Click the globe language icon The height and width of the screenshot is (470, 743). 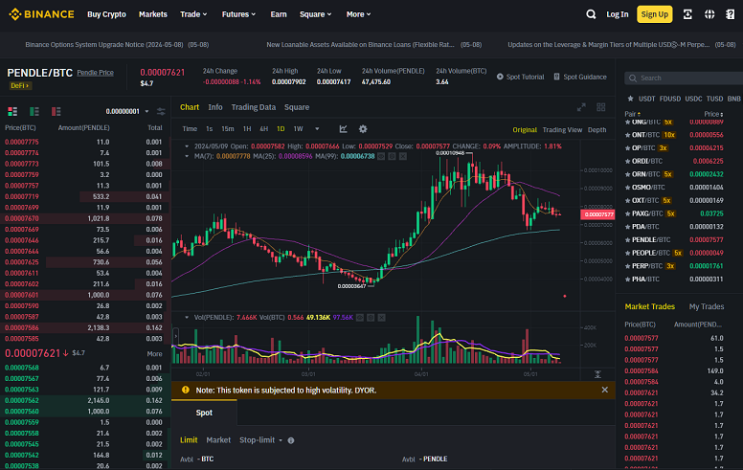709,14
